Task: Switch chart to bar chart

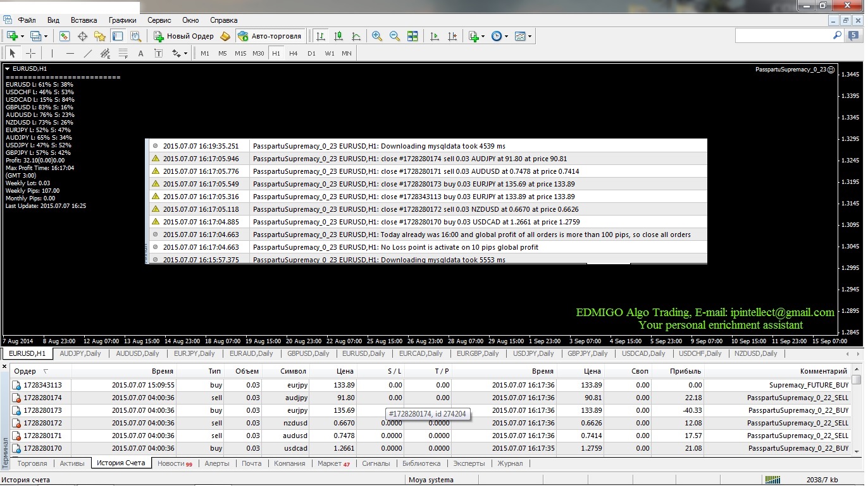Action: (x=321, y=36)
